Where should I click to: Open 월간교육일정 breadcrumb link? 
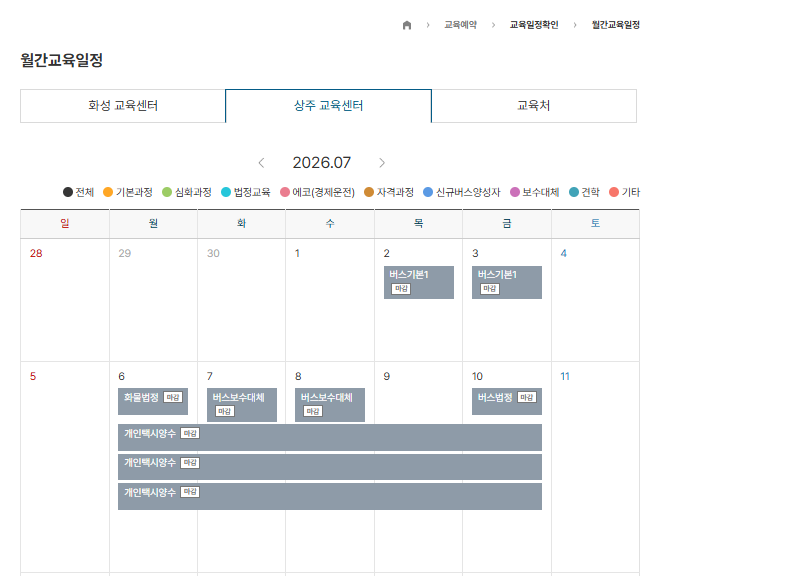[616, 25]
